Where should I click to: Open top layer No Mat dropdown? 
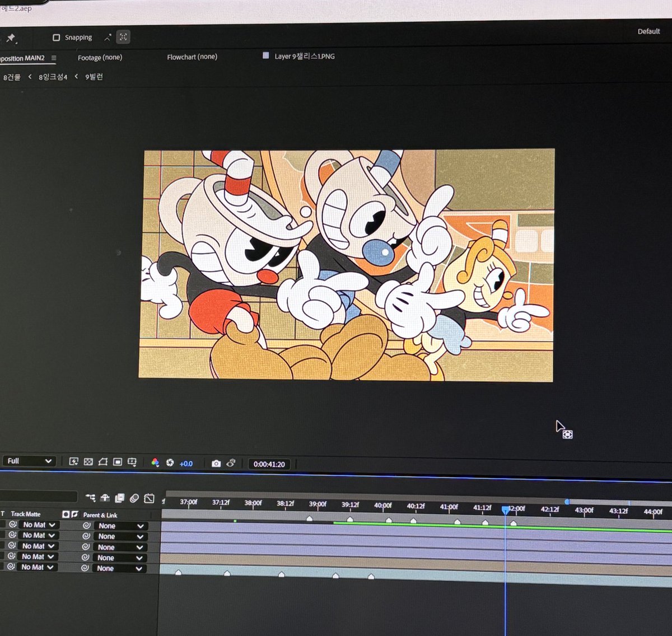[x=38, y=525]
